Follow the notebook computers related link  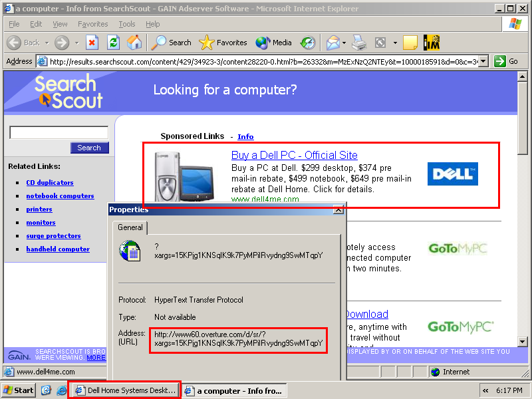coord(60,196)
